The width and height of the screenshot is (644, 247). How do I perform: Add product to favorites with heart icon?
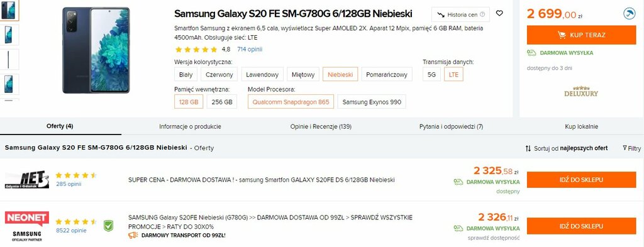click(x=499, y=13)
